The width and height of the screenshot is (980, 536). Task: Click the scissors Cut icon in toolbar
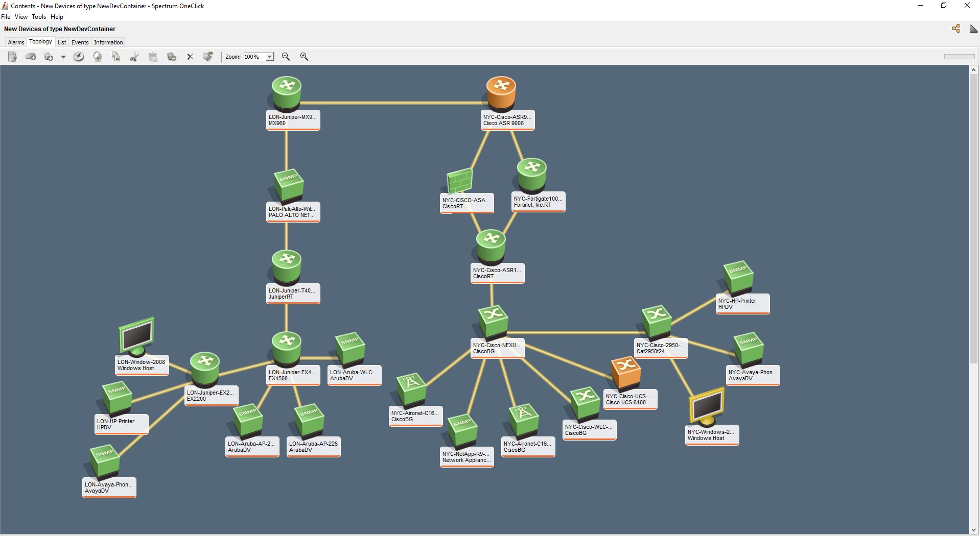[x=134, y=57]
